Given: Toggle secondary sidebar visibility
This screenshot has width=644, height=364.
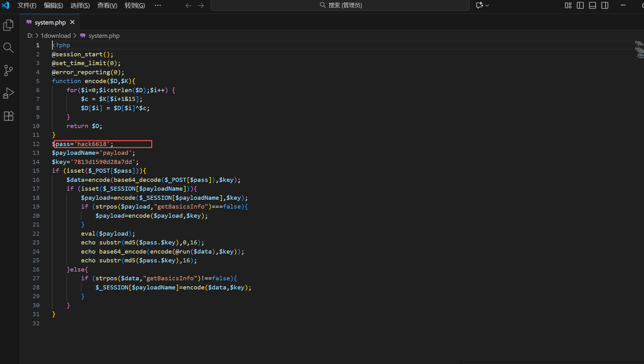Looking at the screenshot, I should point(605,5).
